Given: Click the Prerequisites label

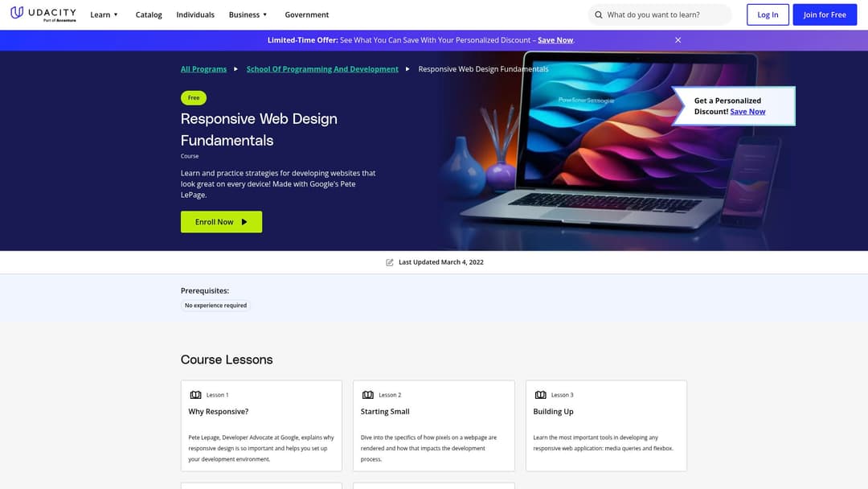Looking at the screenshot, I should [x=205, y=290].
